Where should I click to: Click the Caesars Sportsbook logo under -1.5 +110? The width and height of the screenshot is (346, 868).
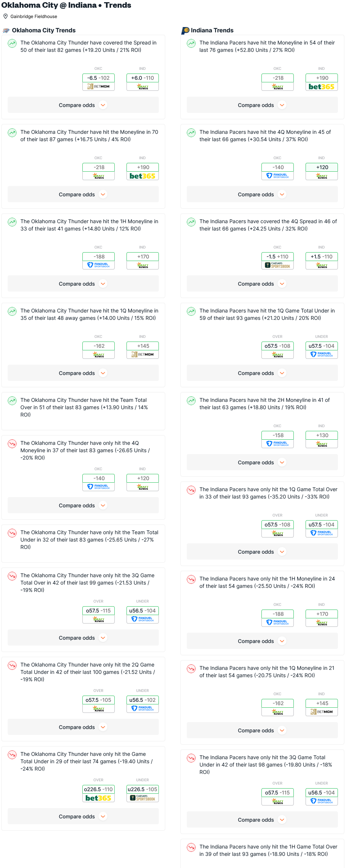pyautogui.click(x=278, y=265)
